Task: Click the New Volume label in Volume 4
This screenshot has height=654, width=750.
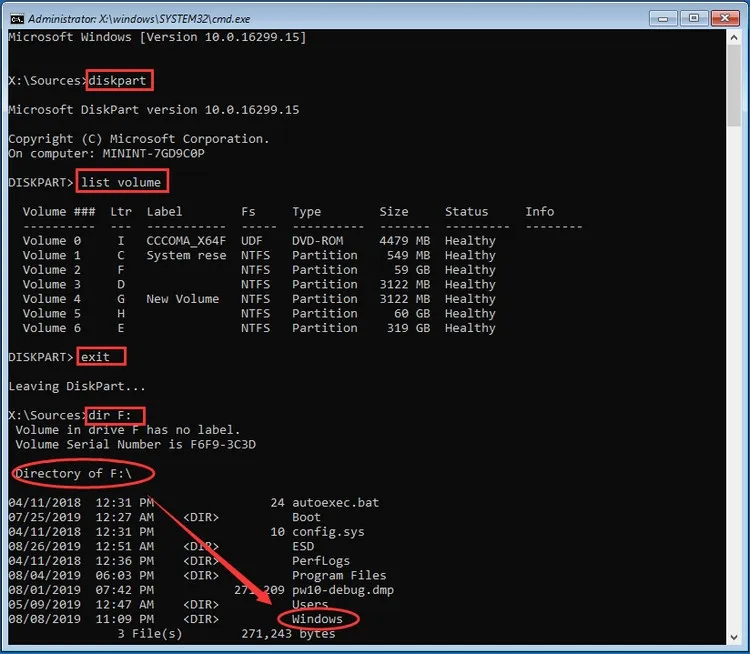Action: [x=182, y=299]
